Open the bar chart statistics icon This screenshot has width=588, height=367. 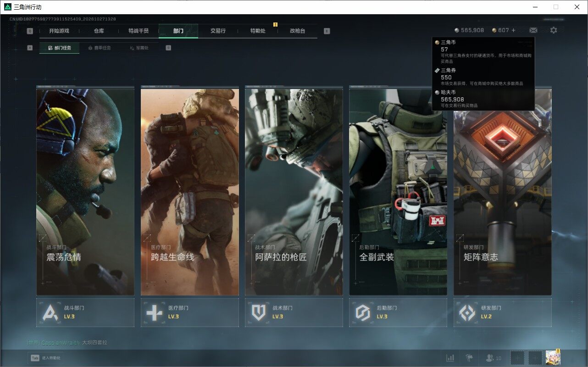[450, 358]
